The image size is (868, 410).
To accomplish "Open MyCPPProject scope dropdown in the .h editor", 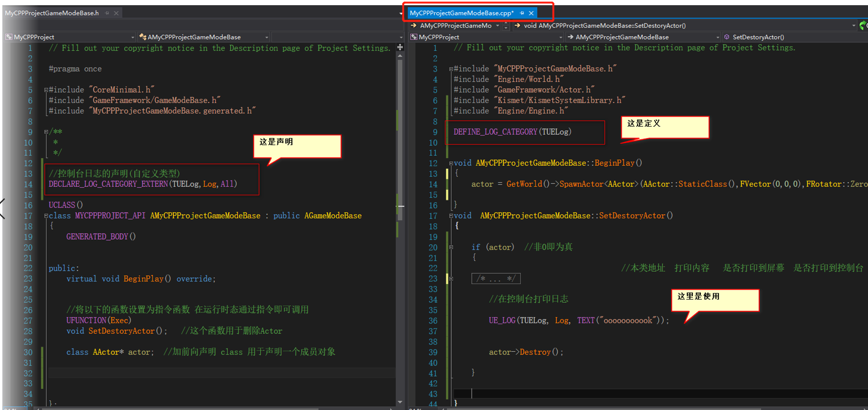I will [x=70, y=37].
